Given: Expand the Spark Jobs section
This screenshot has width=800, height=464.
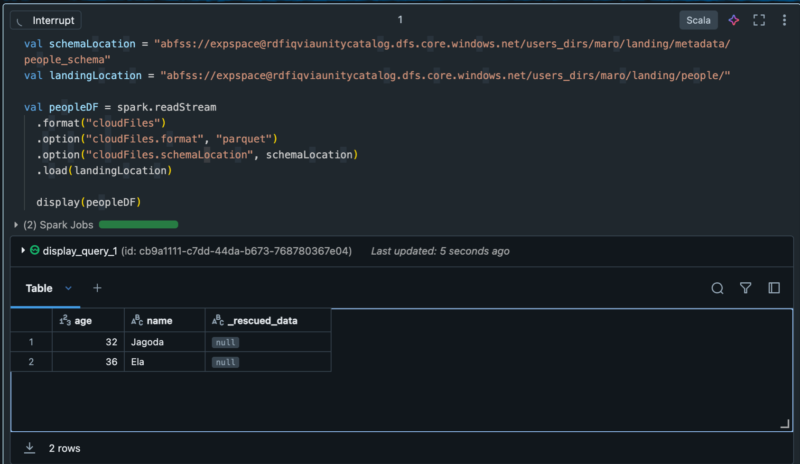Looking at the screenshot, I should coord(16,225).
